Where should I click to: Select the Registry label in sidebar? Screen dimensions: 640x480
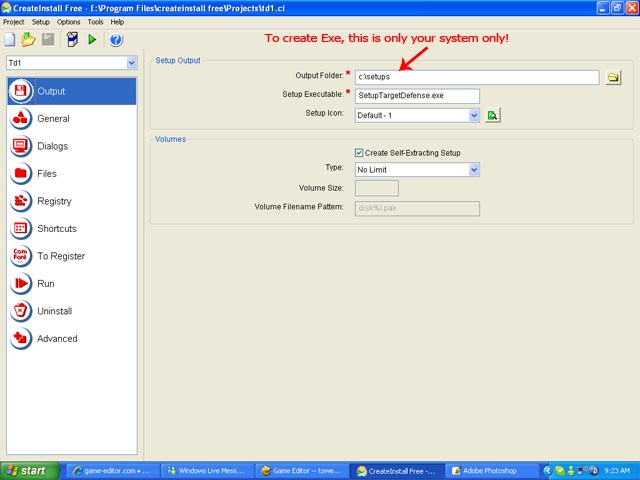point(54,201)
